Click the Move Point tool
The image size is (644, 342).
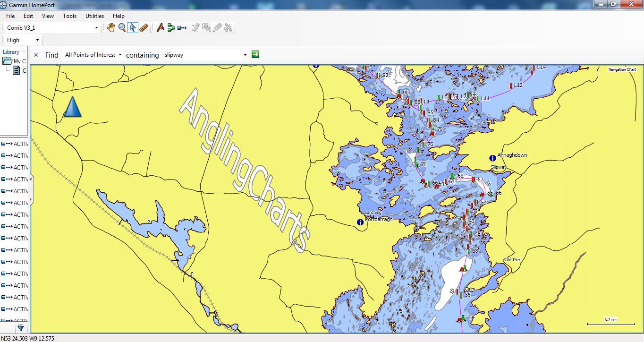206,28
